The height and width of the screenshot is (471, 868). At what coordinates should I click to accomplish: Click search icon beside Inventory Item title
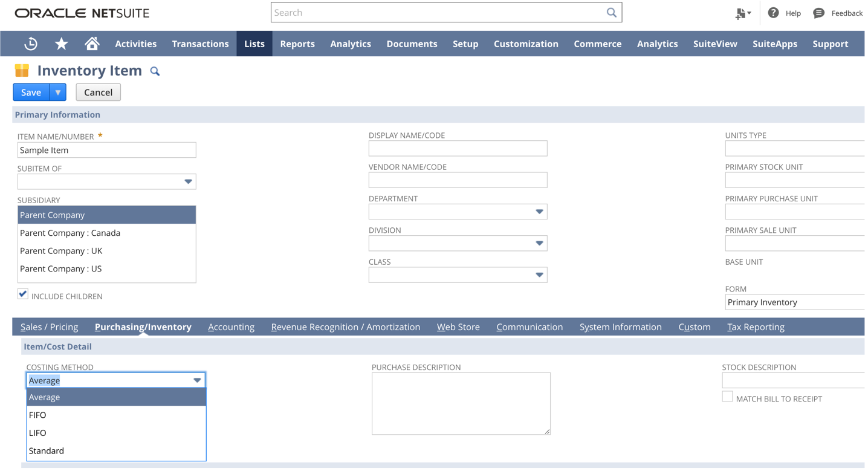(155, 71)
